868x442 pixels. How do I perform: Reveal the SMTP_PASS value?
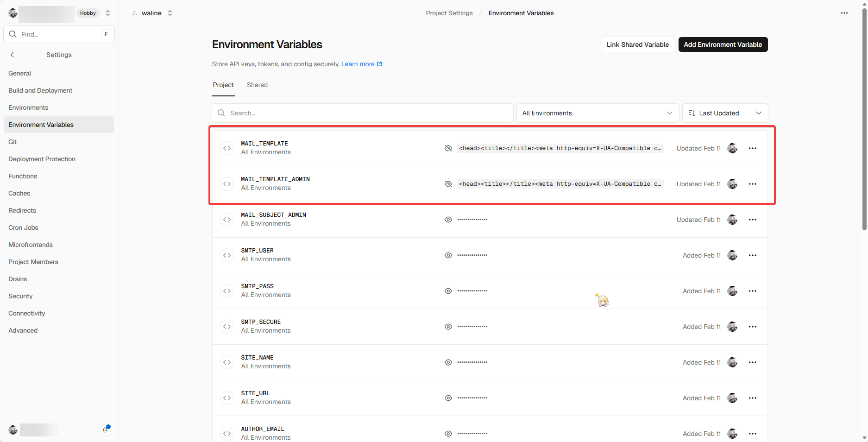(448, 291)
